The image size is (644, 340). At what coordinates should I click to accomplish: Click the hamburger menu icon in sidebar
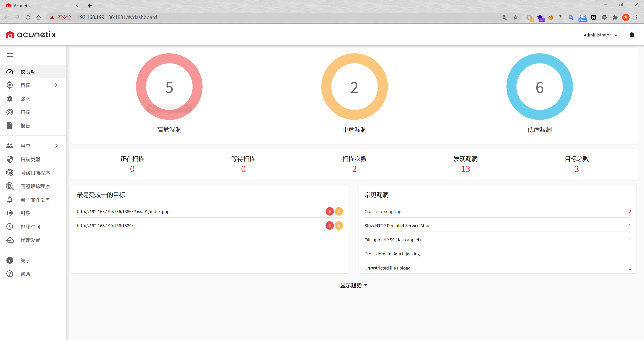pos(10,55)
